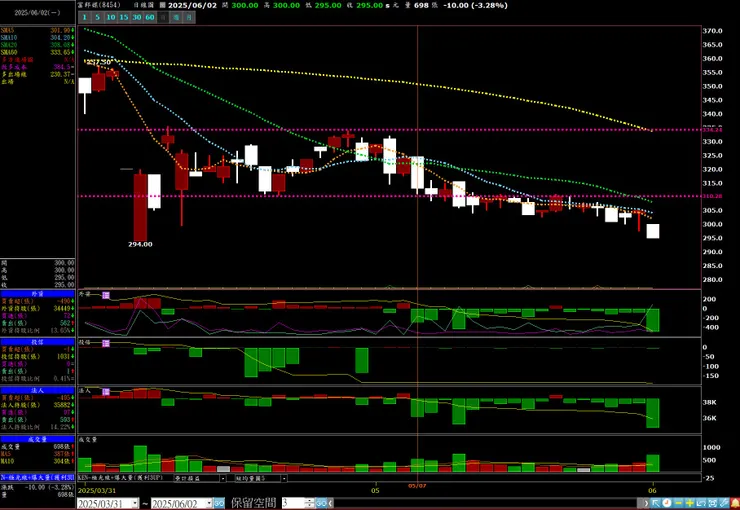This screenshot has width=740, height=510.
Task: Click the fit-to-screen frame icon
Action: pyautogui.click(x=713, y=503)
